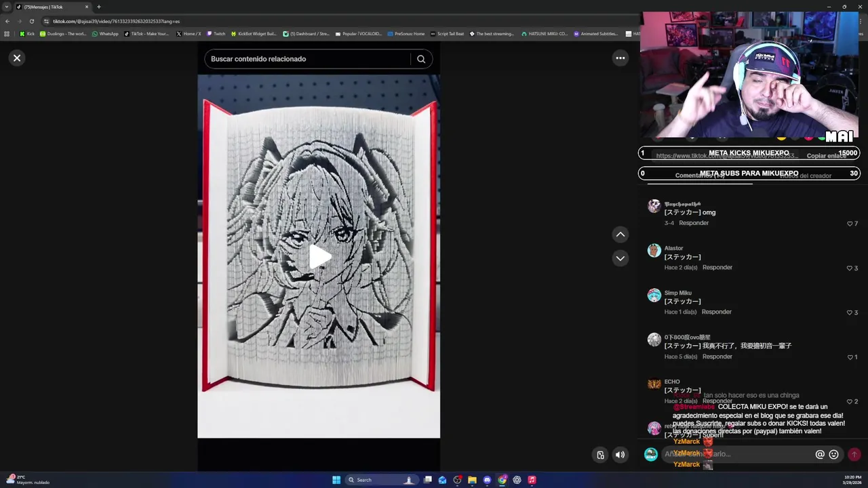Open a new browser tab with plus
This screenshot has width=868, height=488.
(98, 7)
